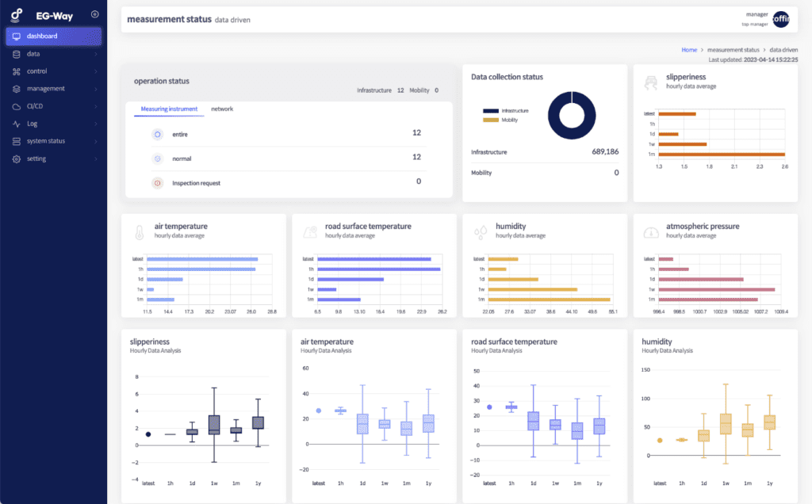The image size is (812, 504).
Task: Click the slippery car icon
Action: click(x=650, y=81)
